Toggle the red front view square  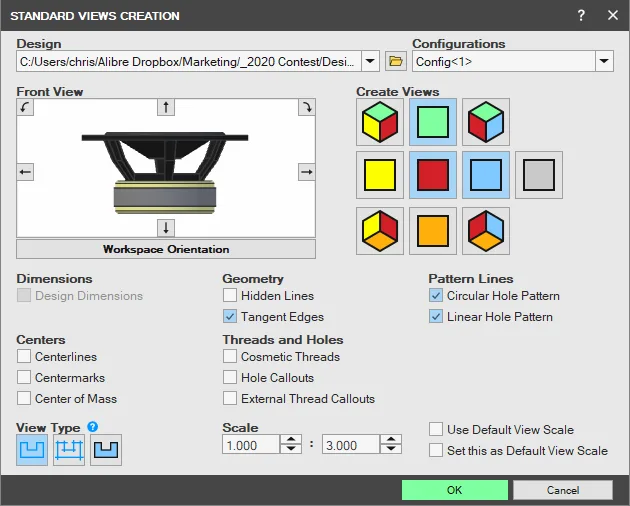point(433,175)
